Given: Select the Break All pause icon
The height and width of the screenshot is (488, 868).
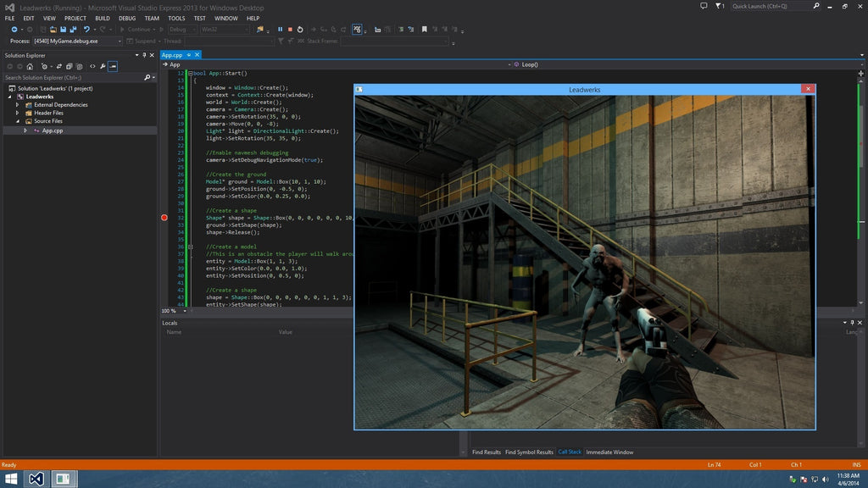Looking at the screenshot, I should point(280,30).
